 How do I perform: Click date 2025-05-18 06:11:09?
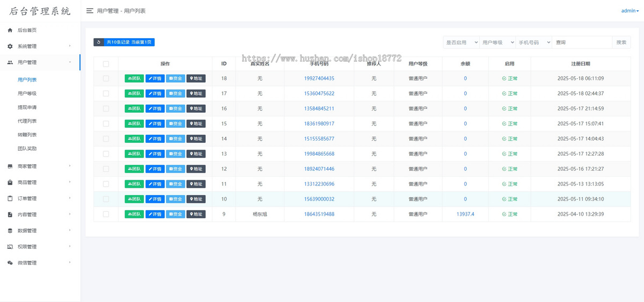click(x=581, y=78)
